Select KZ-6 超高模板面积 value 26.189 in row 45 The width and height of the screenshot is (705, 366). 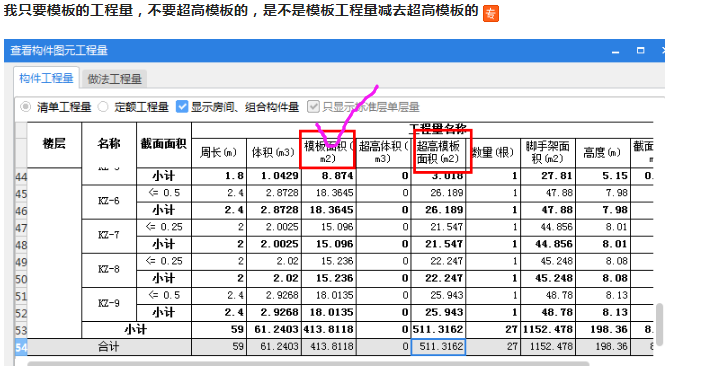(x=438, y=193)
